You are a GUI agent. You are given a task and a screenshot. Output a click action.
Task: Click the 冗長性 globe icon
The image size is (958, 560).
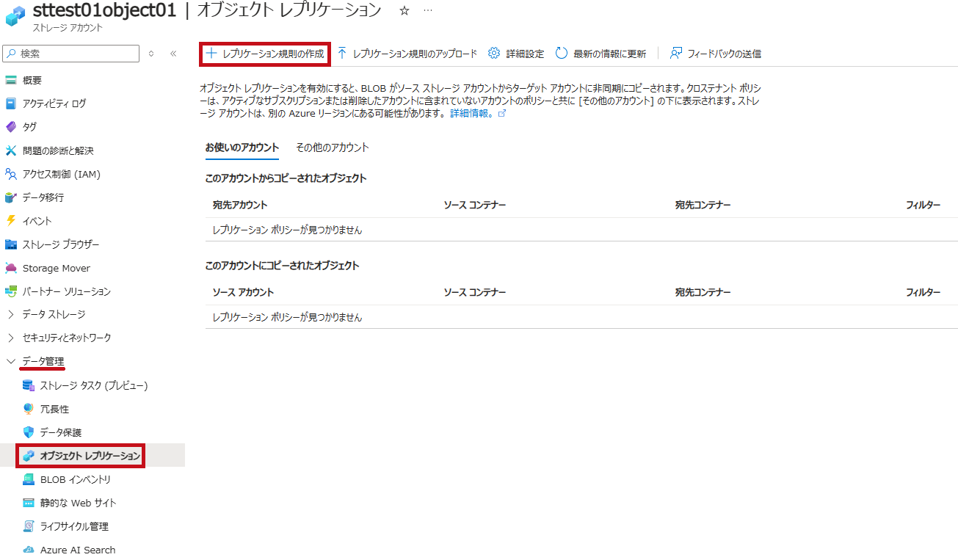tap(29, 409)
